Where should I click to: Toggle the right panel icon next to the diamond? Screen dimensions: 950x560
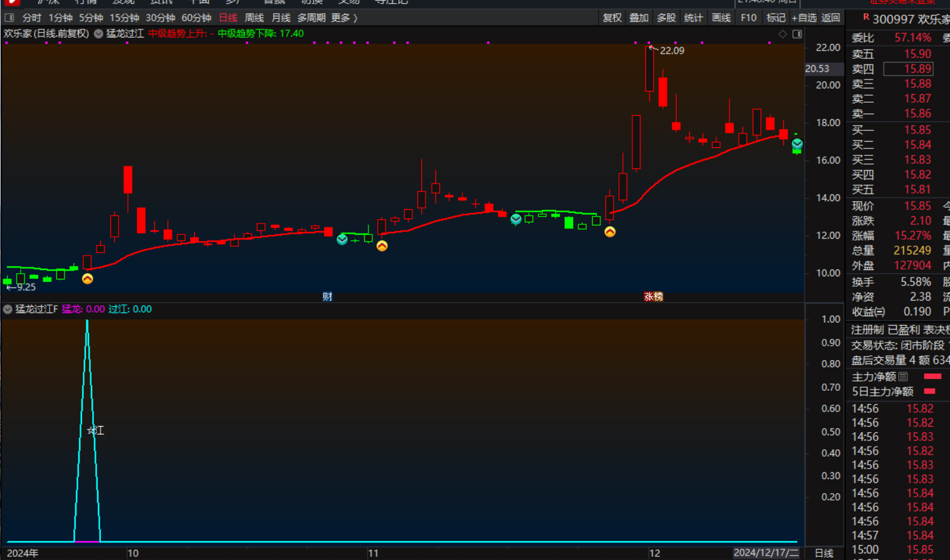[x=797, y=34]
